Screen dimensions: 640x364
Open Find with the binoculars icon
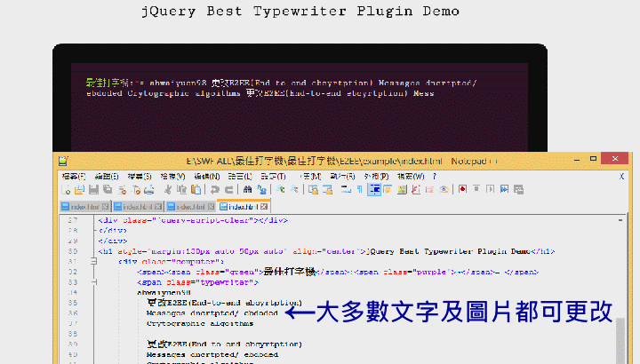coord(247,189)
